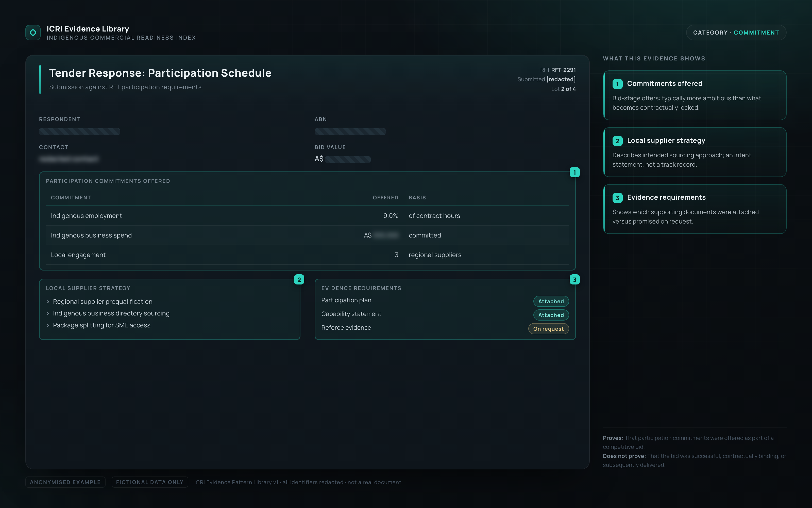812x508 pixels.
Task: Click the RFT-2291 reference number
Action: 563,70
